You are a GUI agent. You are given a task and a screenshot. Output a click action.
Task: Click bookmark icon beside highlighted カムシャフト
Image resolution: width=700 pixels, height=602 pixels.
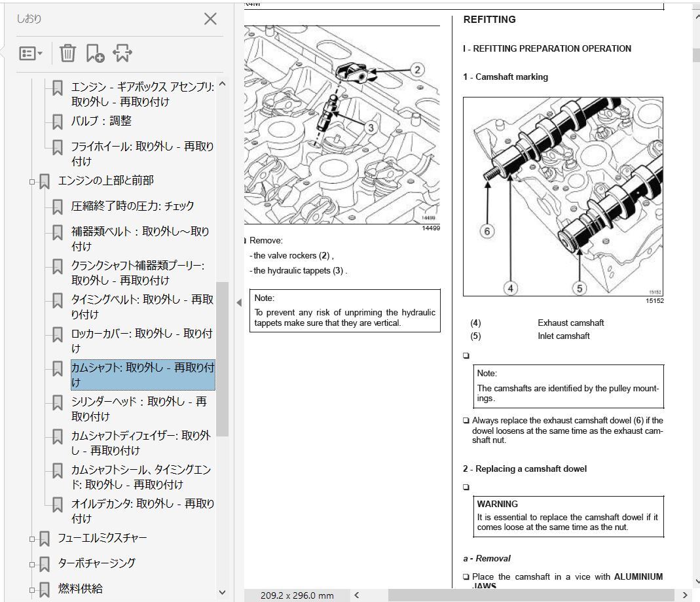tap(57, 368)
